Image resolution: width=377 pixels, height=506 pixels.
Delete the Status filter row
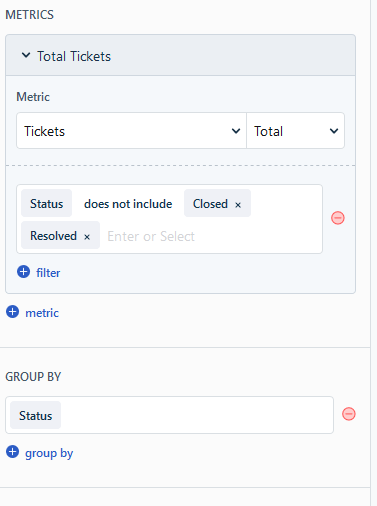(x=338, y=218)
